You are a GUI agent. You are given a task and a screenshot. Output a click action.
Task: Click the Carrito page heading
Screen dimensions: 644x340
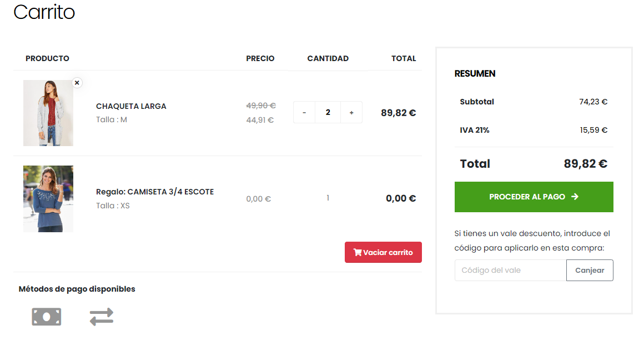coord(44,12)
